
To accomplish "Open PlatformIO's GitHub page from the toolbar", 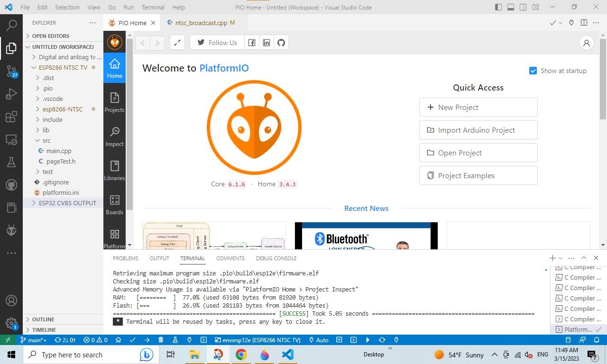I will coord(281,43).
